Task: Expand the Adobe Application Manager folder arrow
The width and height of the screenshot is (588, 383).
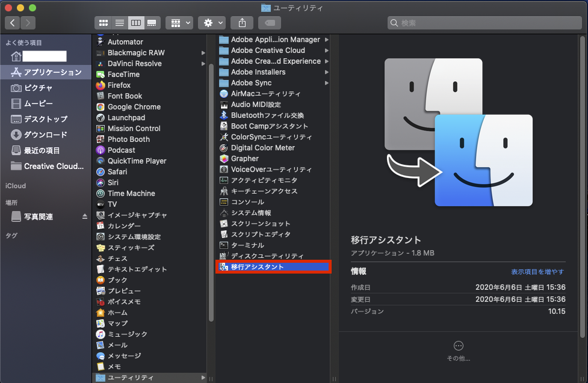Action: pyautogui.click(x=327, y=39)
